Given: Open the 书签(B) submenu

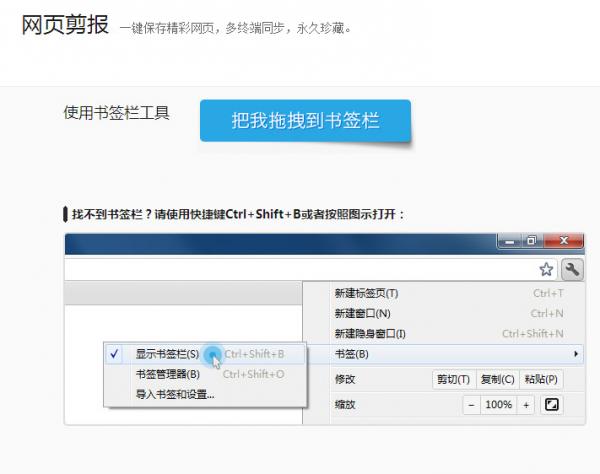Looking at the screenshot, I should point(444,354).
